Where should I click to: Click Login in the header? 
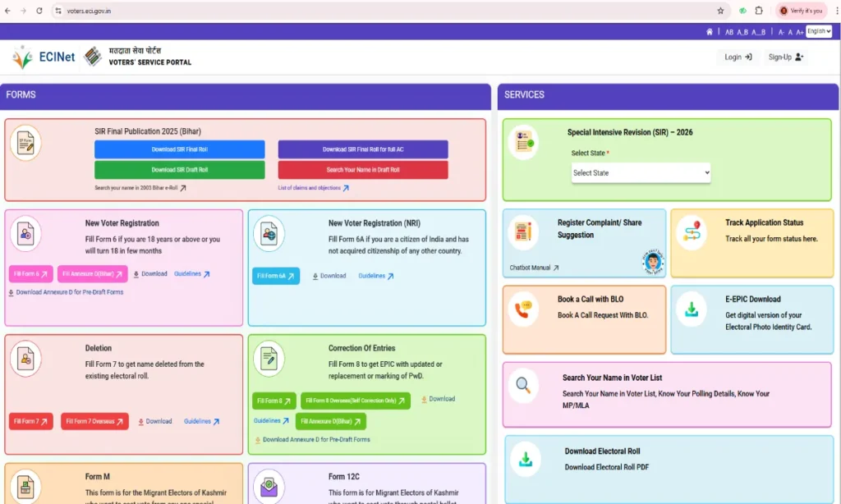[x=738, y=57]
